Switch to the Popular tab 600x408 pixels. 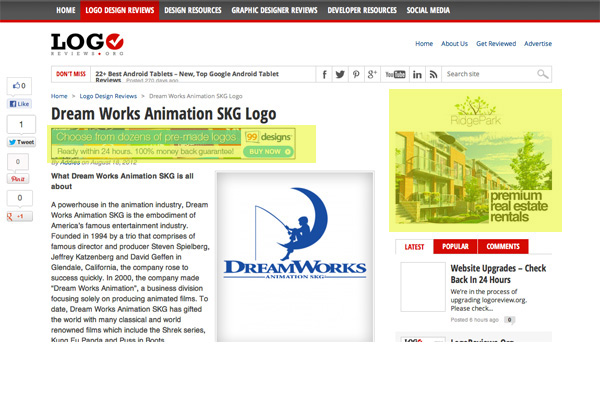pos(455,246)
